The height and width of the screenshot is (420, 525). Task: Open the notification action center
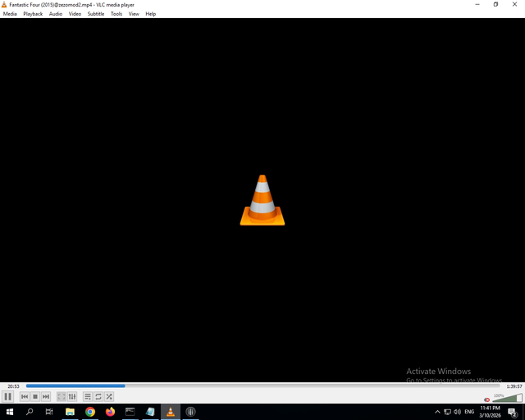[512, 412]
